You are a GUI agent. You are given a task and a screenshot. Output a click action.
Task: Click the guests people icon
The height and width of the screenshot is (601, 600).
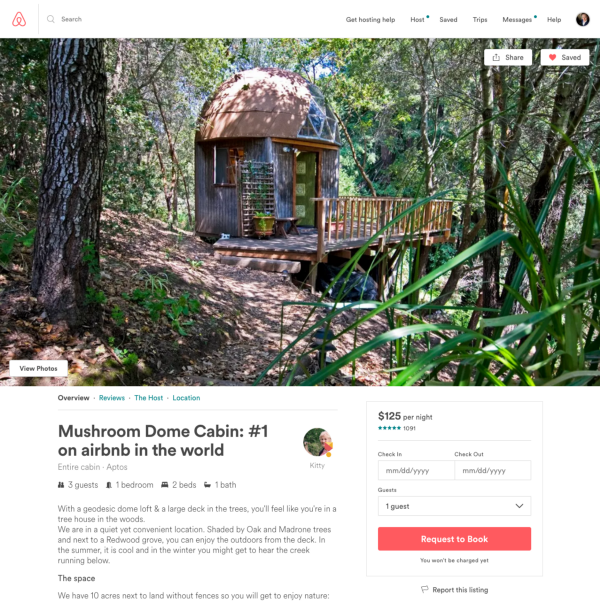click(61, 485)
